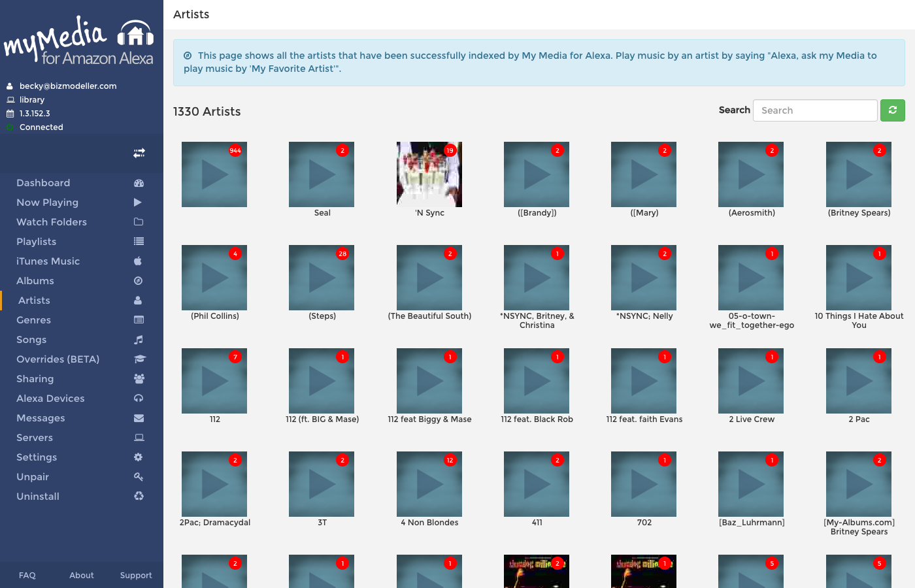Screen dimensions: 915x588
Task: Click the iTunes Music apple icon
Action: [x=138, y=261]
